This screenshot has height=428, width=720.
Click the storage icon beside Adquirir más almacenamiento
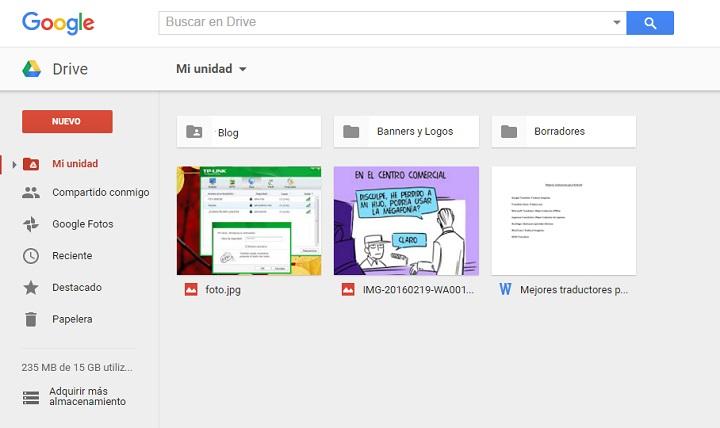(x=31, y=397)
